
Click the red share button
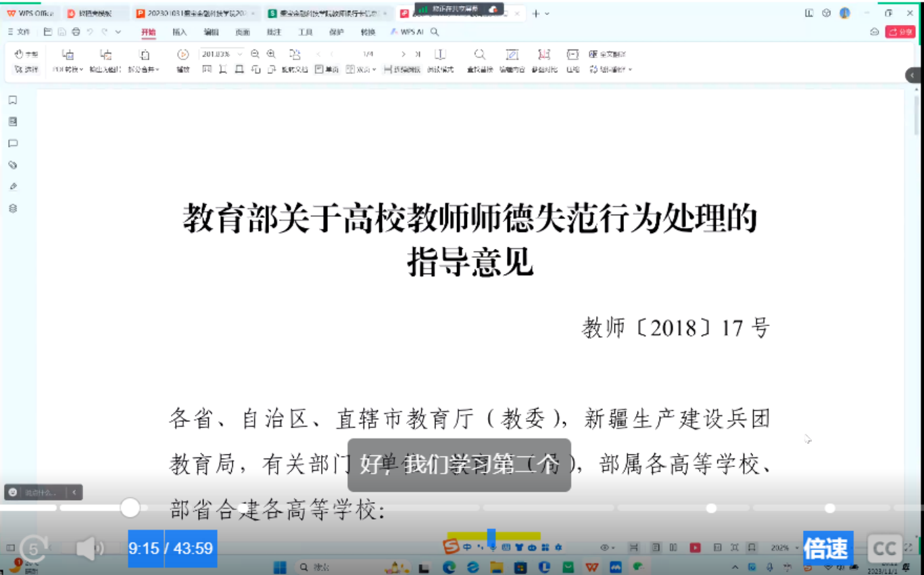click(900, 32)
